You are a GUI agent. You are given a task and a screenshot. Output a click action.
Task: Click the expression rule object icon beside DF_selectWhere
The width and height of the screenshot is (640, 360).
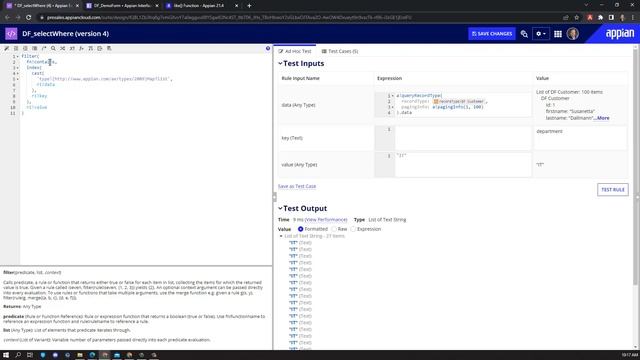11,33
